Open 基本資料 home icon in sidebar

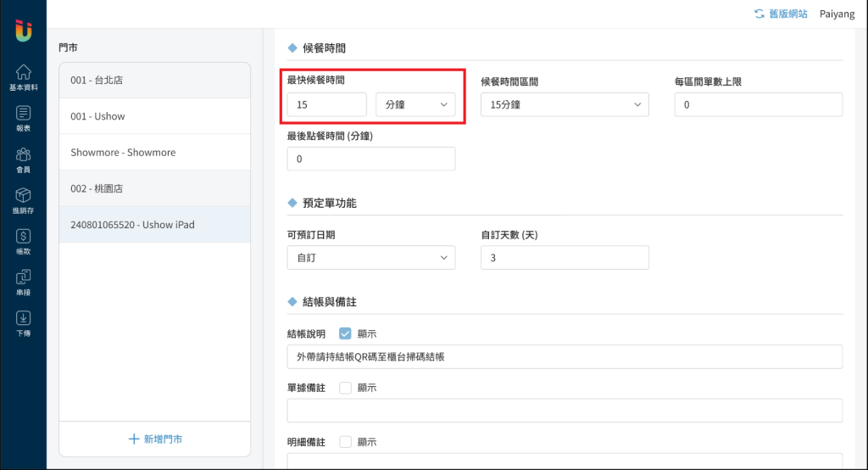click(23, 77)
